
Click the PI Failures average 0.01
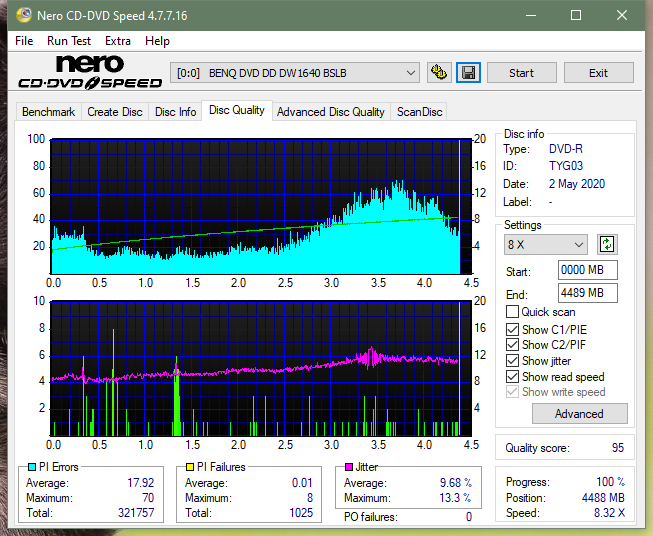[x=302, y=483]
